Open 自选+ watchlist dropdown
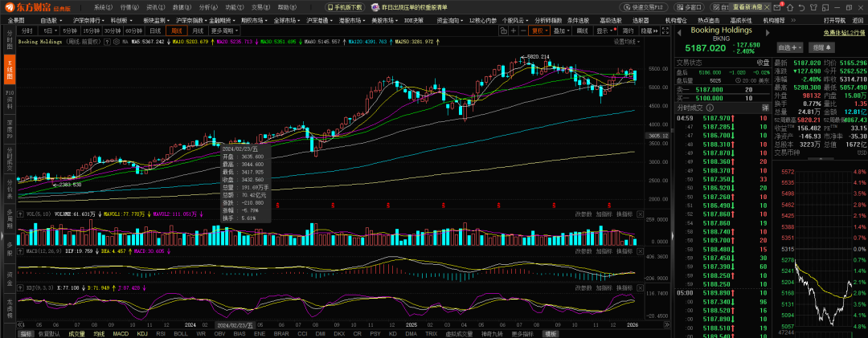868x338 pixels. tap(790, 47)
